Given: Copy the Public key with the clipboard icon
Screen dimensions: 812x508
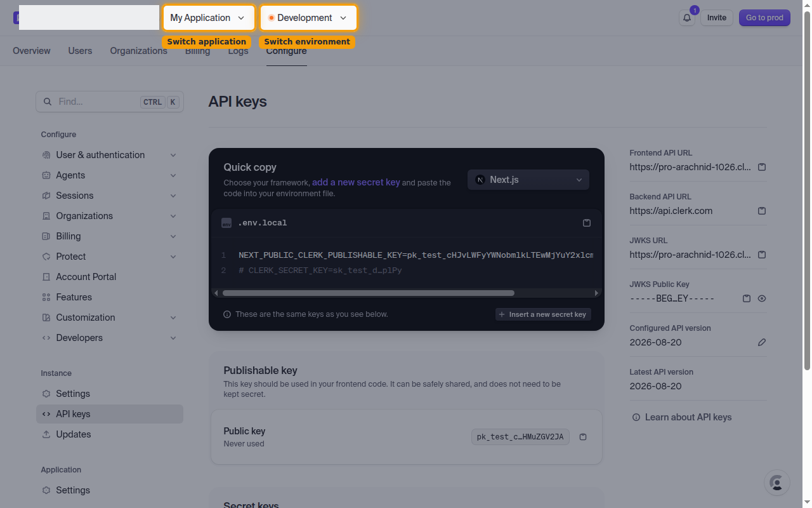Looking at the screenshot, I should (x=584, y=437).
